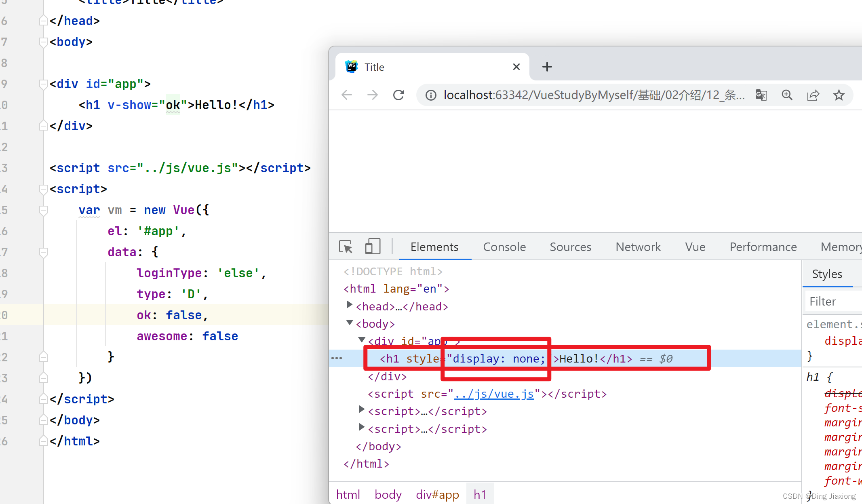Open the Network tab
The height and width of the screenshot is (504, 862).
638,247
